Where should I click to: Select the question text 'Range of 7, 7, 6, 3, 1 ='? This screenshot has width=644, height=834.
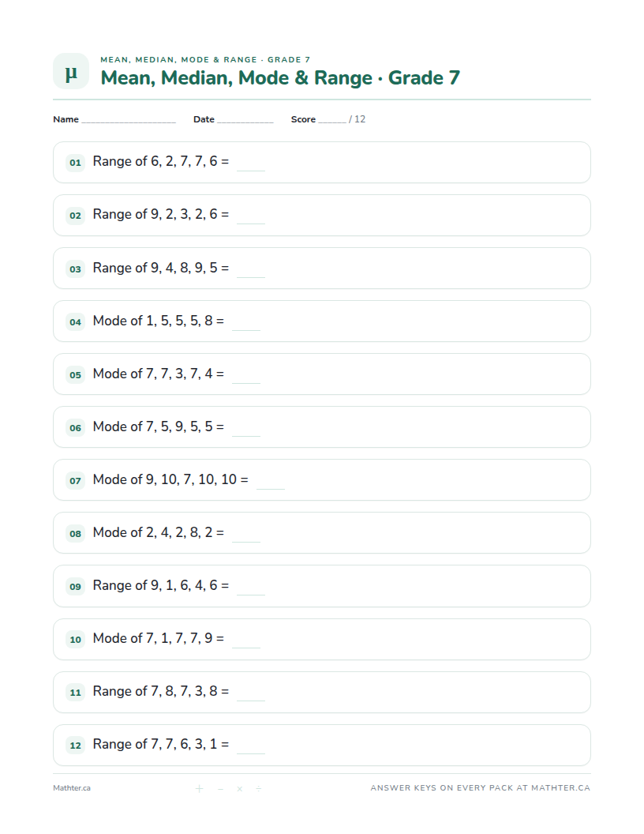point(161,744)
